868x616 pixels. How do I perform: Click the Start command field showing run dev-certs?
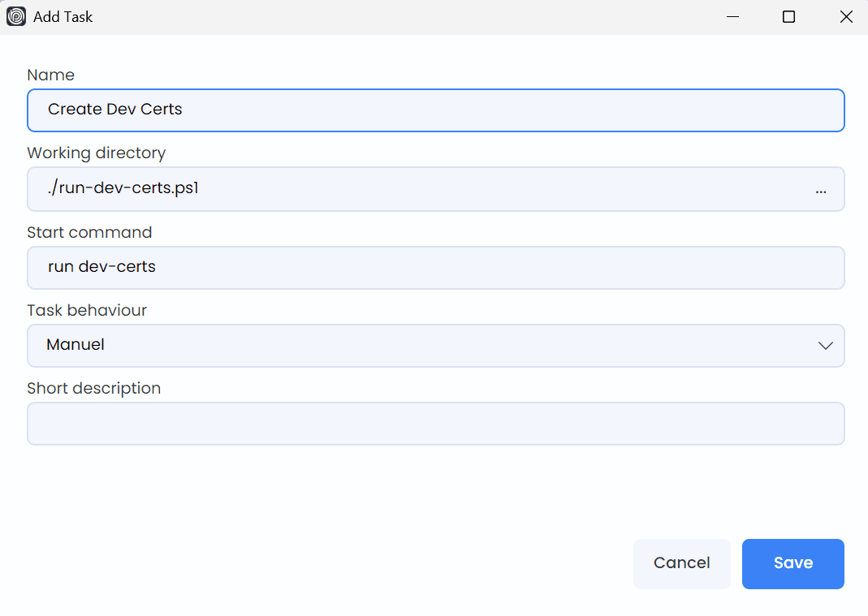[x=435, y=267]
